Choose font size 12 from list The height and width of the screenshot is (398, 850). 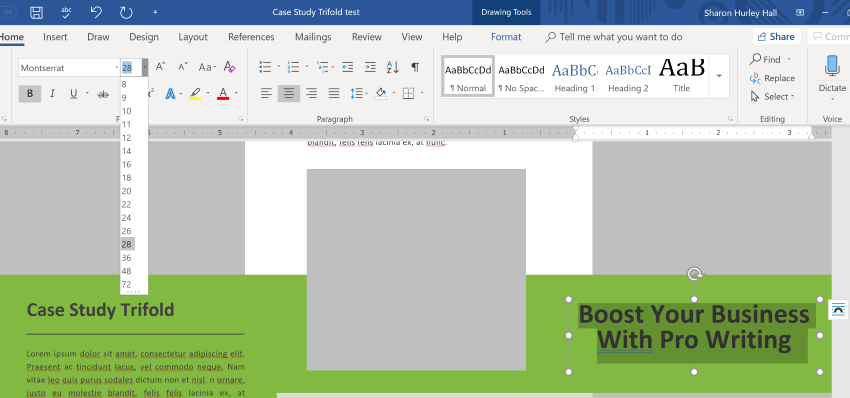click(x=126, y=138)
